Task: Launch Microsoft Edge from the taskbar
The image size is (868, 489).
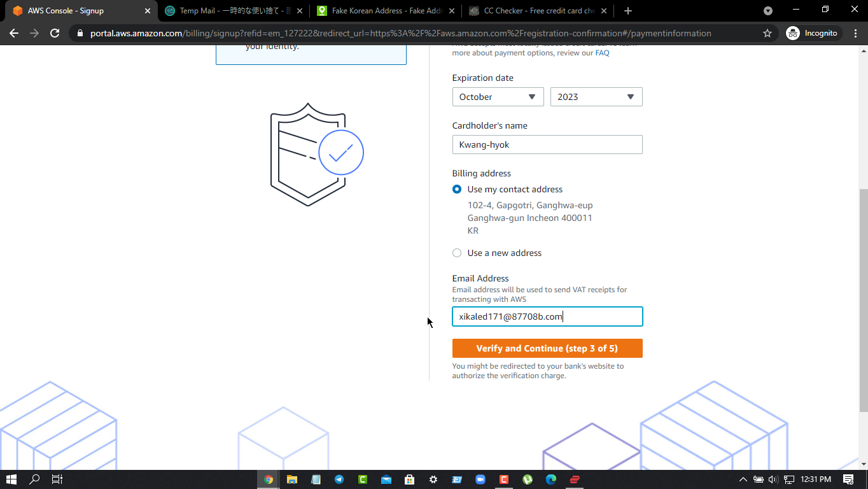Action: click(x=551, y=479)
